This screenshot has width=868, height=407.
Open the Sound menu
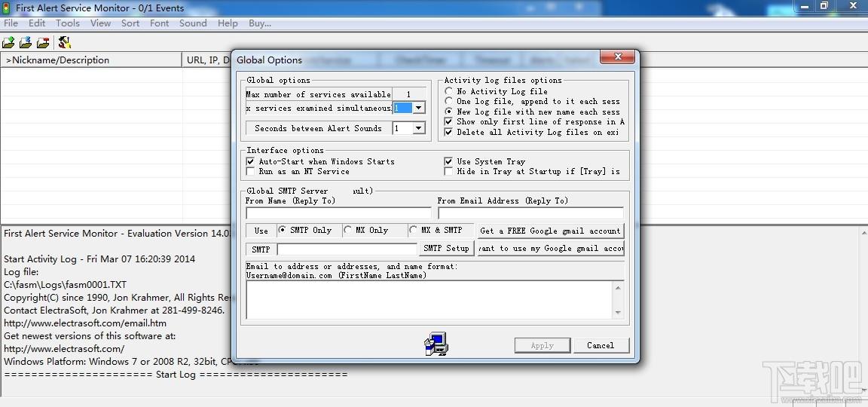pyautogui.click(x=193, y=23)
